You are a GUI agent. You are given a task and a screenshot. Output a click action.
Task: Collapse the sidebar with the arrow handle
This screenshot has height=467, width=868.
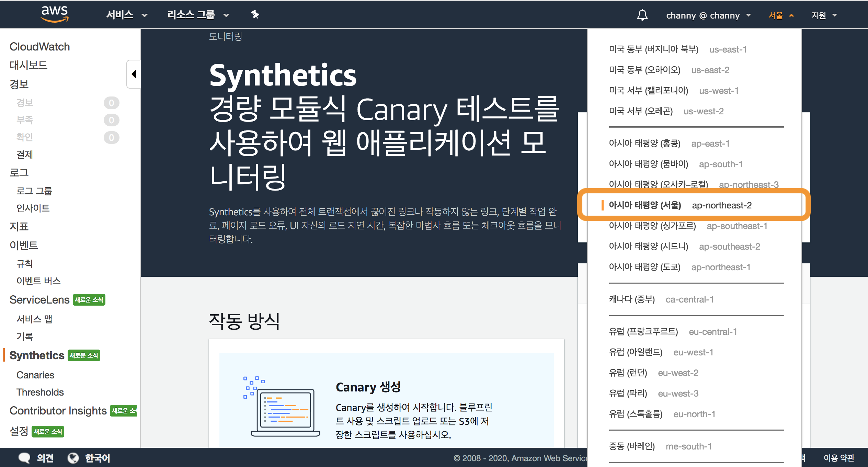click(134, 74)
